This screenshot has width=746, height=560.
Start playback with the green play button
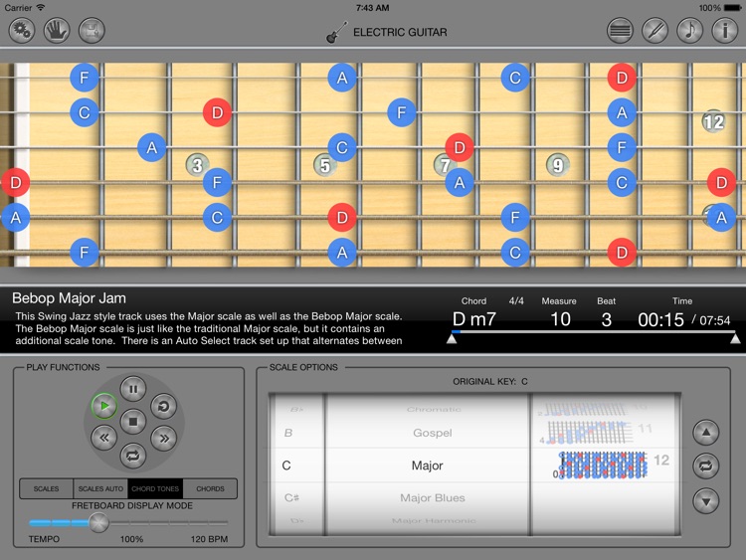point(104,406)
